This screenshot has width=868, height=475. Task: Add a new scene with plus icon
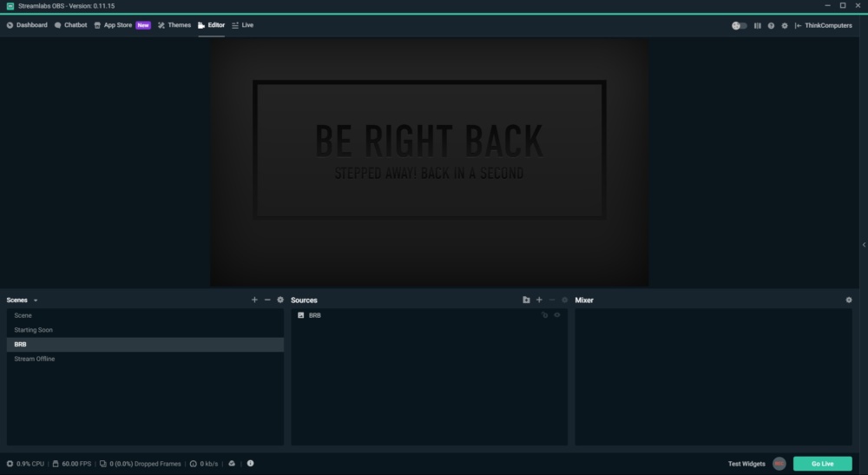254,300
